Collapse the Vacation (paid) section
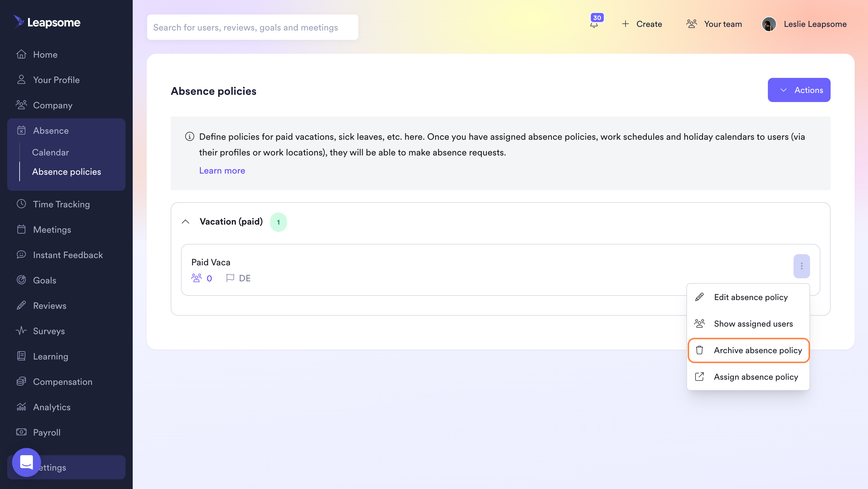 point(186,222)
